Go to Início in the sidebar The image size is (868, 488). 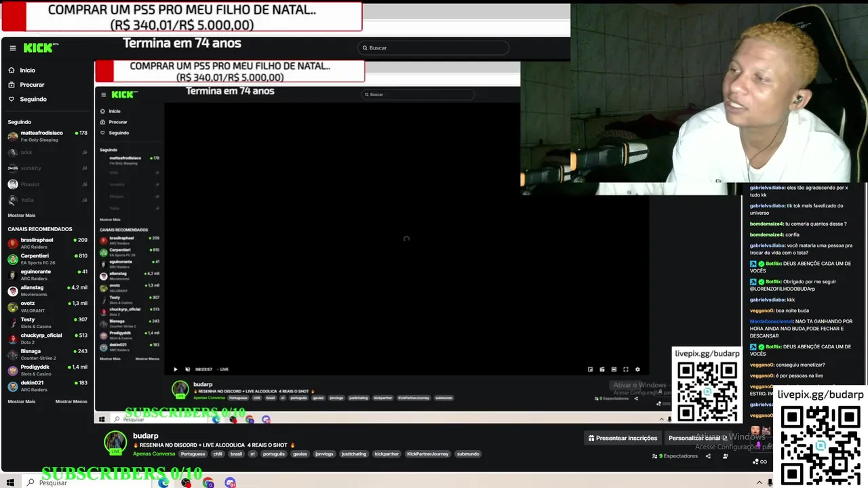tap(27, 70)
